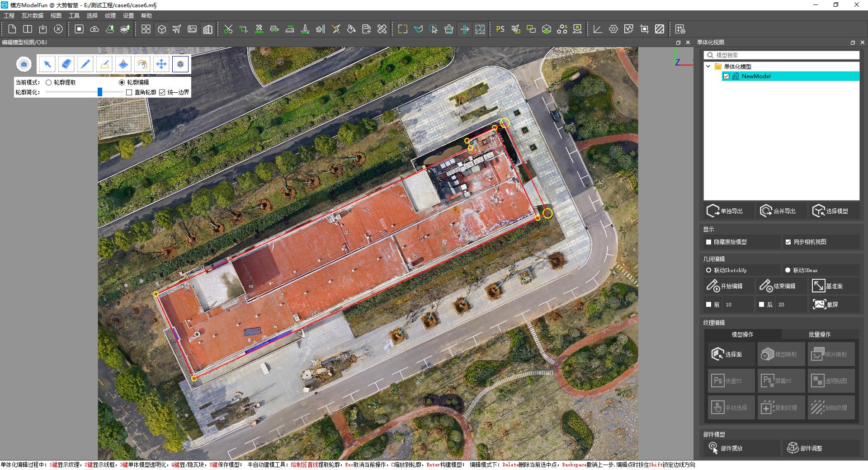
Task: Click the airplane view icon in toolbar
Action: pyautogui.click(x=177, y=29)
